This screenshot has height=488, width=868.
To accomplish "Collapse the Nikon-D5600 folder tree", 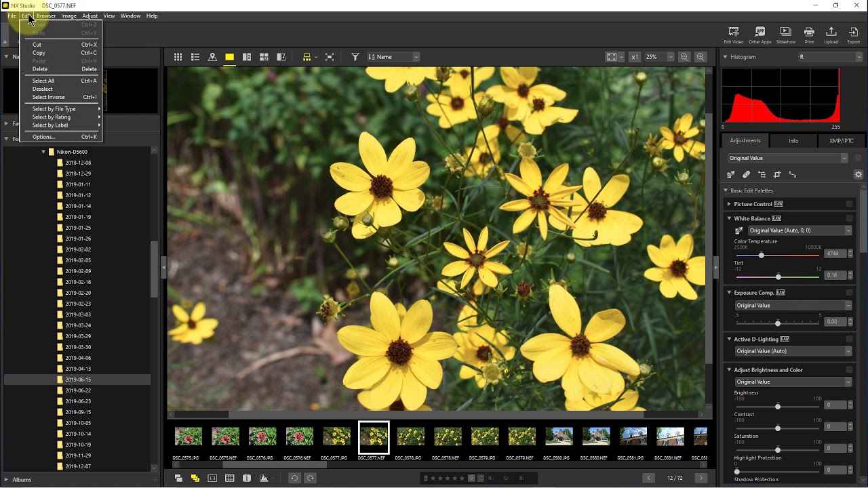I will [43, 152].
